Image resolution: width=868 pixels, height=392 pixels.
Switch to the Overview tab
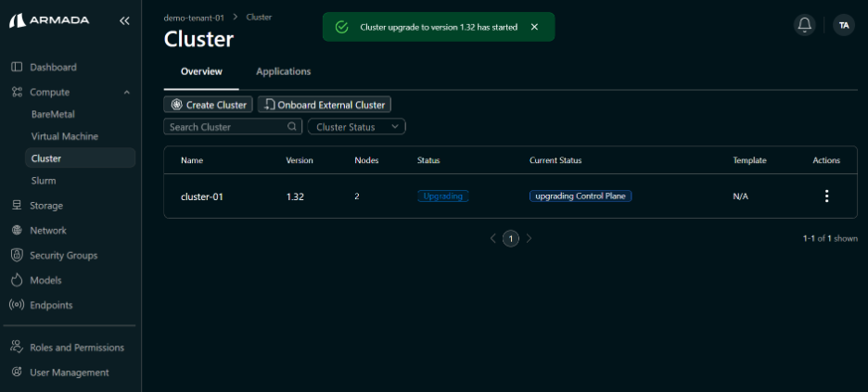coord(201,71)
